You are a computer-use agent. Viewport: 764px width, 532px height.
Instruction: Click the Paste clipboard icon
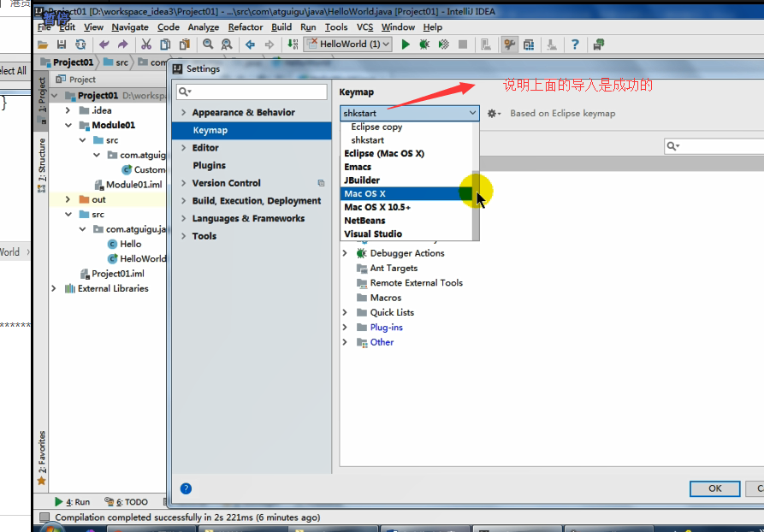click(184, 44)
